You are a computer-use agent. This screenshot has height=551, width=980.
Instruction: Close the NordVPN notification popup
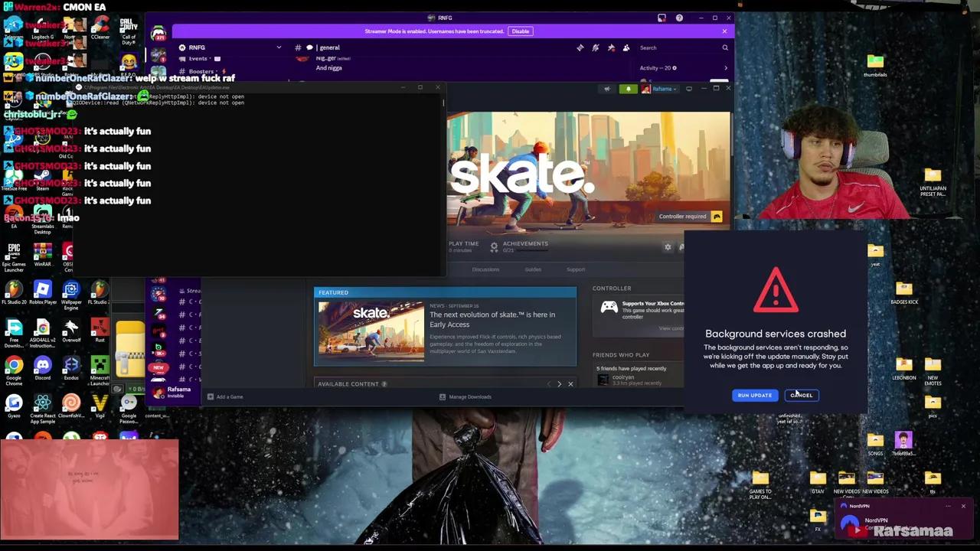[963, 506]
